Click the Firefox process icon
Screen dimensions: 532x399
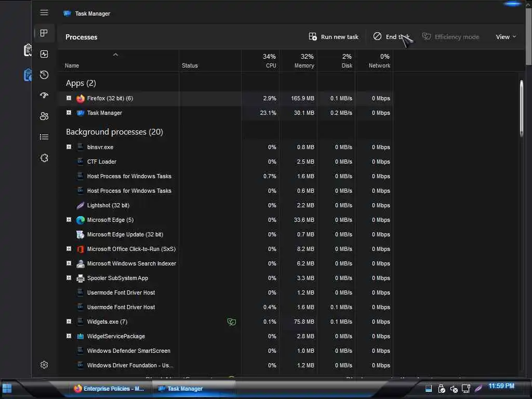(x=81, y=98)
